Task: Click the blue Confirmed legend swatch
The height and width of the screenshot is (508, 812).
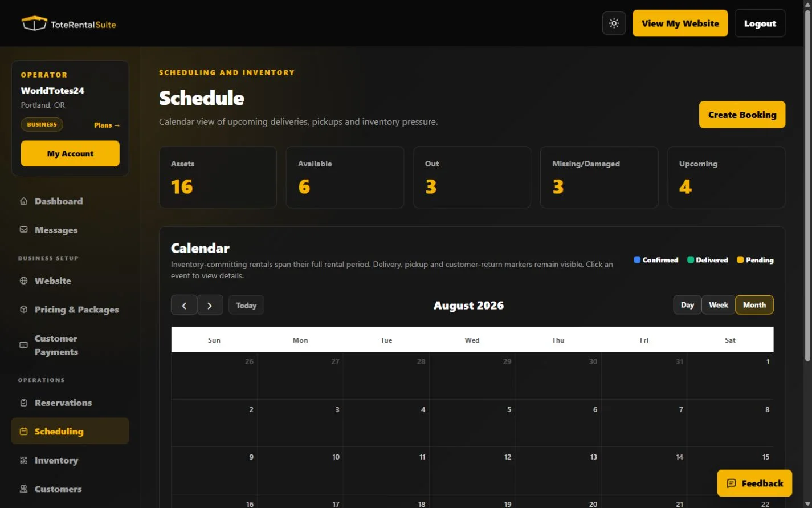Action: pos(637,259)
